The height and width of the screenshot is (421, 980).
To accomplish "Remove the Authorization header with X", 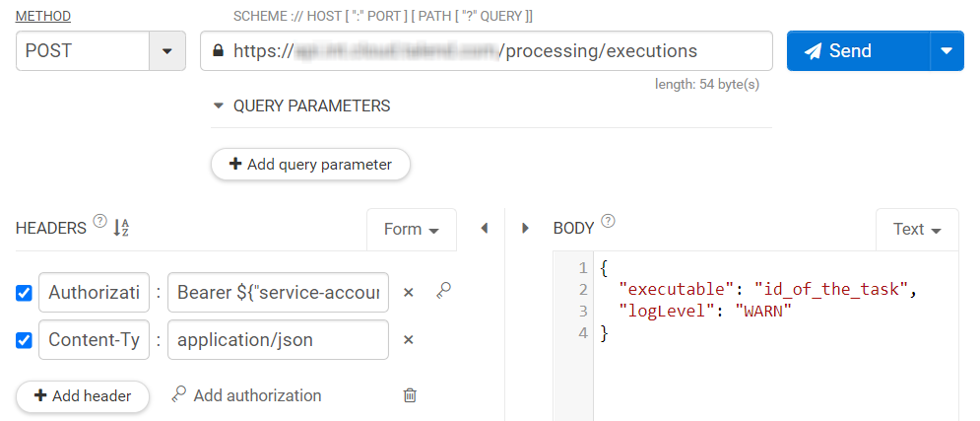I will coord(408,292).
